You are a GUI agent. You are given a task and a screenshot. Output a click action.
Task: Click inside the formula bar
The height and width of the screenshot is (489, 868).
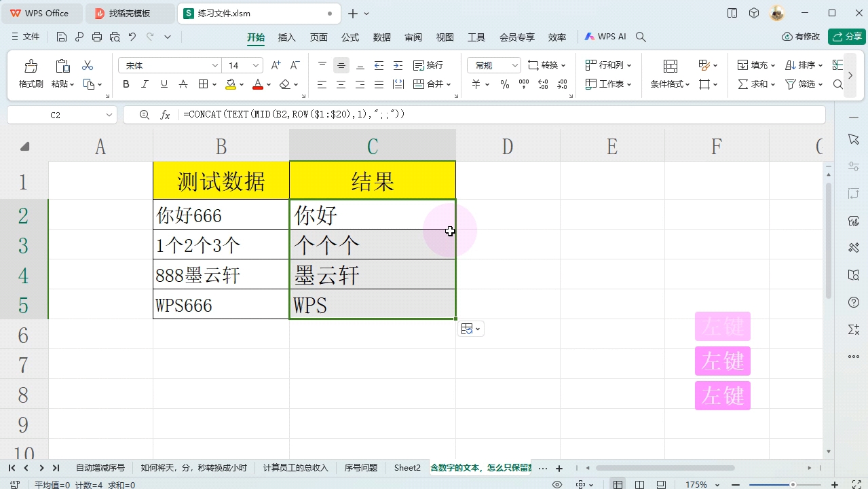339,114
